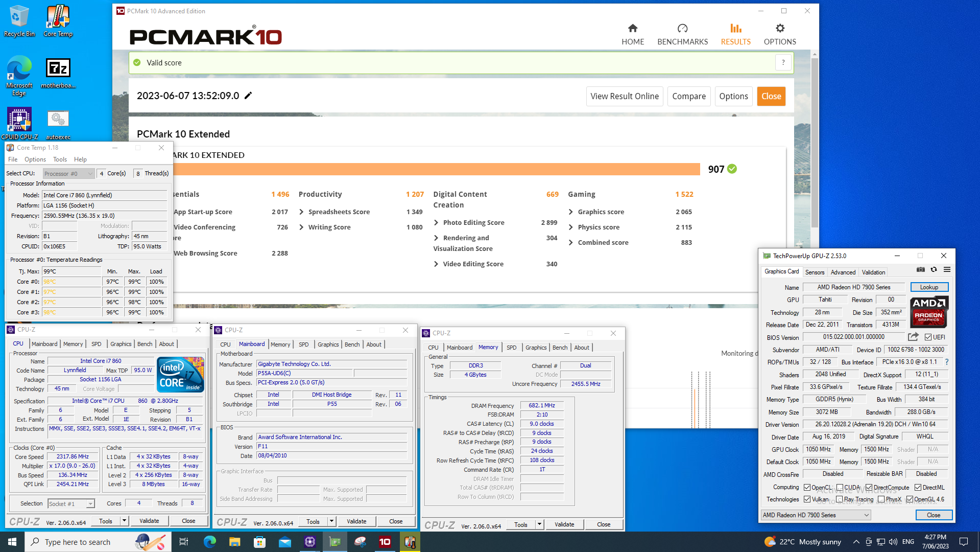This screenshot has height=552, width=980.
Task: Take GPU-Z screenshot with camera icon
Action: pos(920,269)
